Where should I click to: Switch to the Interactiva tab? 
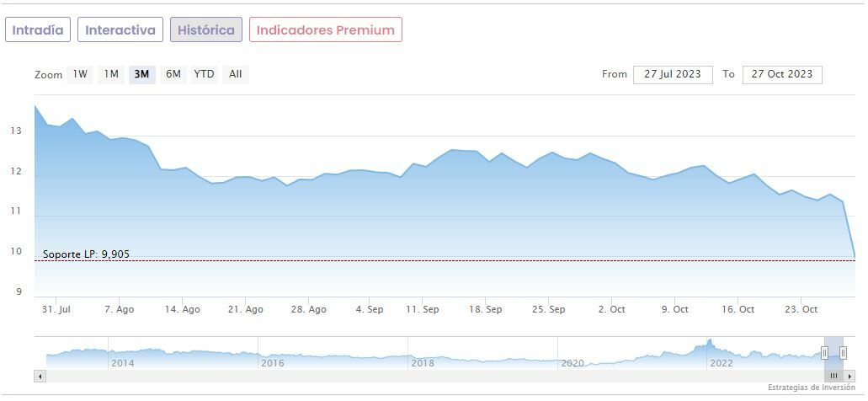(x=120, y=30)
